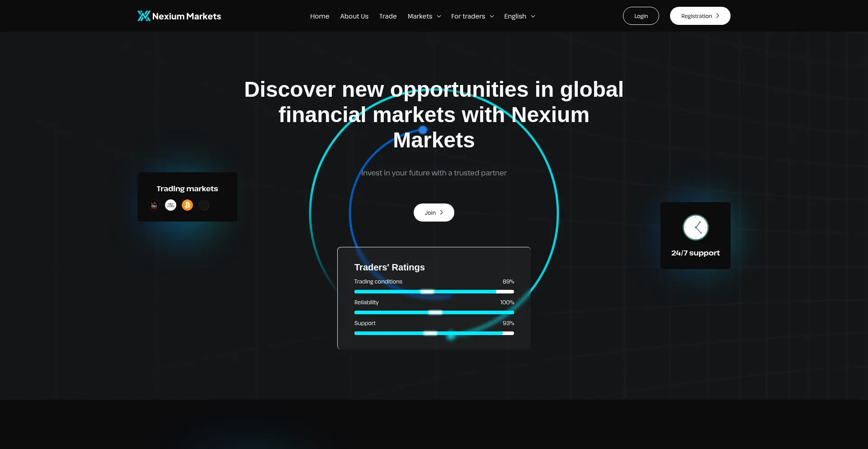Click the Login button
Viewport: 868px width, 449px height.
641,15
